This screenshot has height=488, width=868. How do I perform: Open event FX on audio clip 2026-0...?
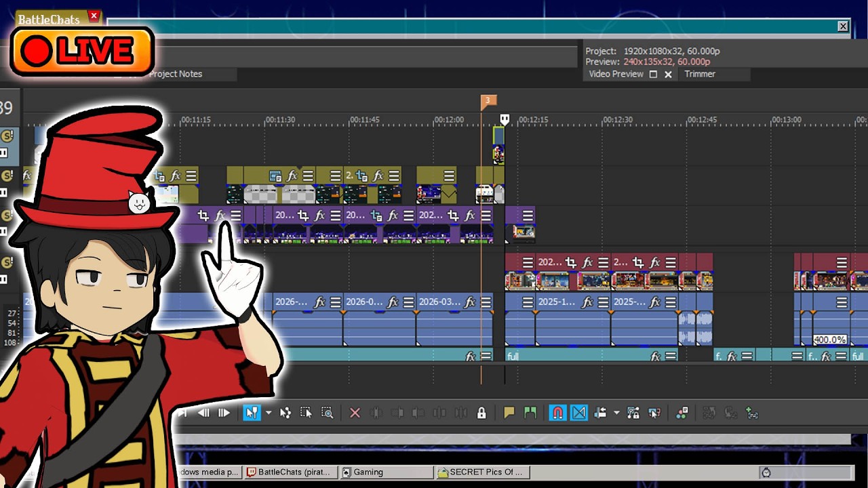393,302
